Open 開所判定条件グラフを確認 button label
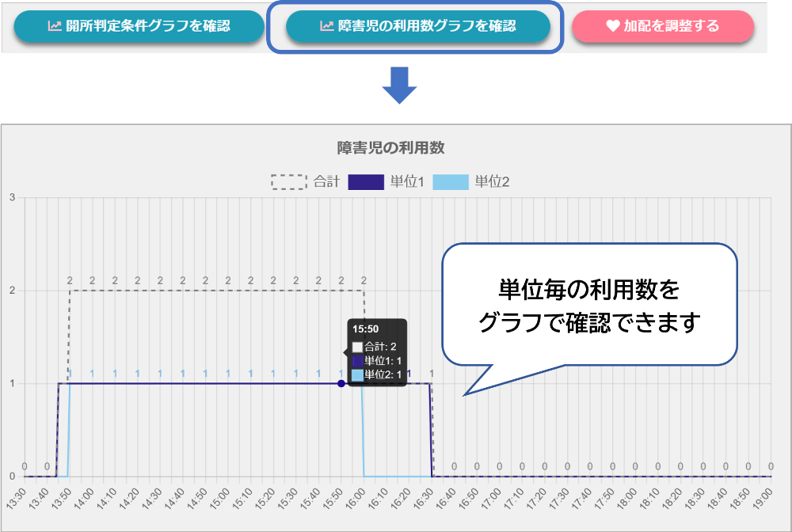The image size is (792, 532). 148,26
